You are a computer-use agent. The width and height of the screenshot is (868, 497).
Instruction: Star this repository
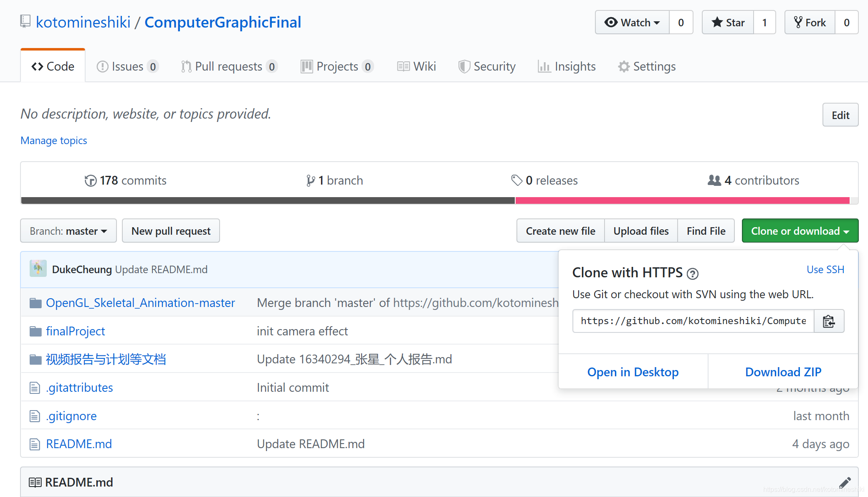[728, 22]
